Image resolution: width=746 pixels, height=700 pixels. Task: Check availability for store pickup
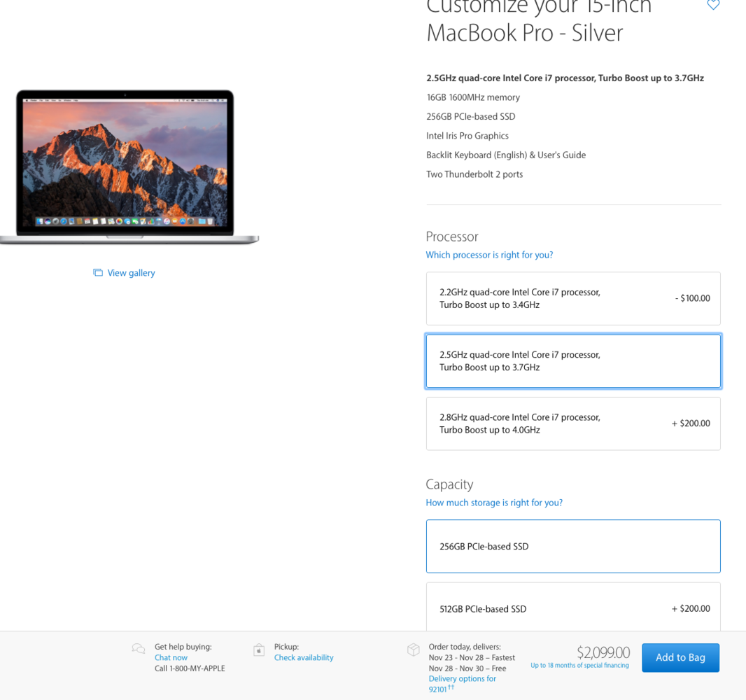303,657
